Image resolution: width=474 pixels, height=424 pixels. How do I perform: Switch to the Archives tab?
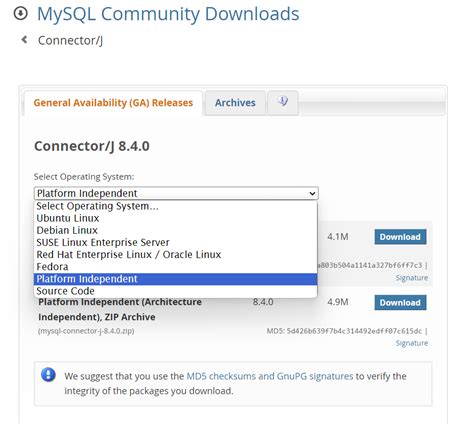pos(235,103)
